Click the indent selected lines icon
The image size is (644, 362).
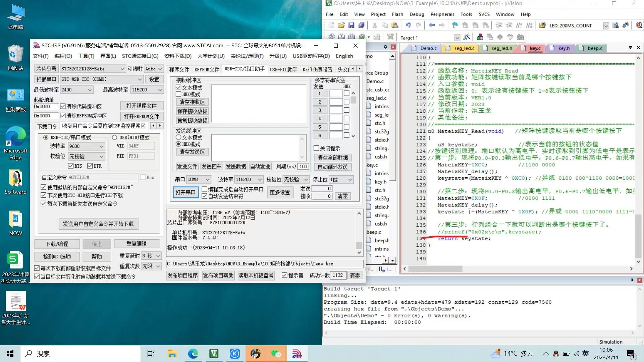click(x=499, y=25)
